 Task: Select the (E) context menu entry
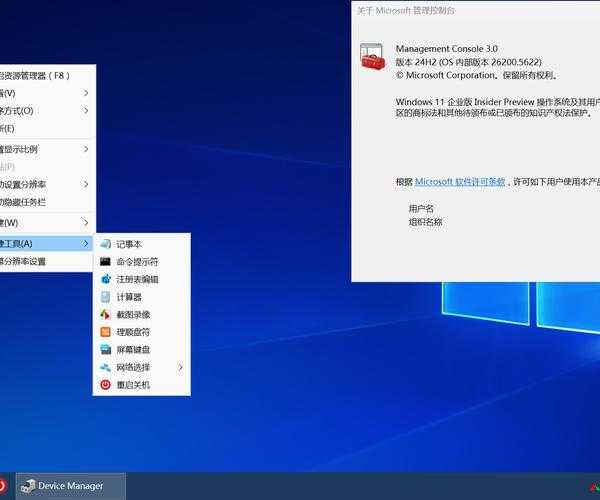[x=46, y=128]
